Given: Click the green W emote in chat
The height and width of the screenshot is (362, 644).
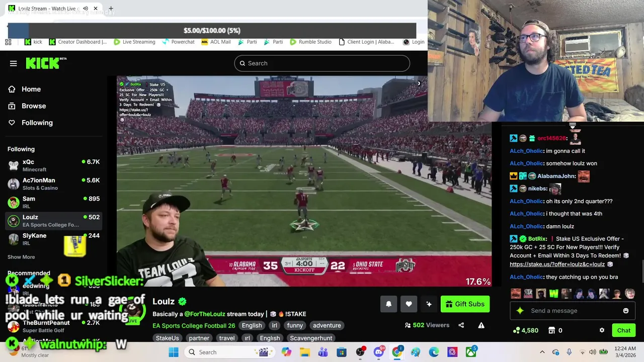Looking at the screenshot, I should point(553,294).
